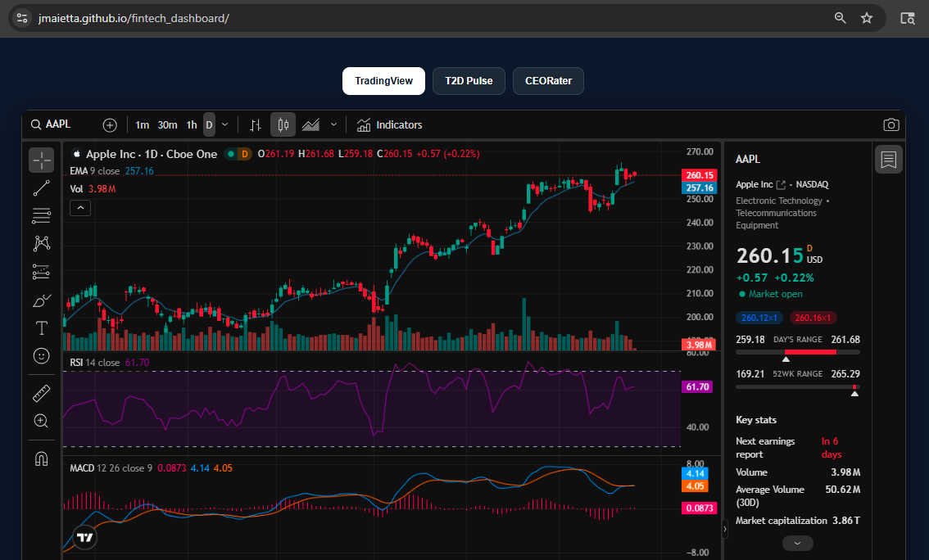Switch to the CEORater tab
929x560 pixels.
pos(548,81)
